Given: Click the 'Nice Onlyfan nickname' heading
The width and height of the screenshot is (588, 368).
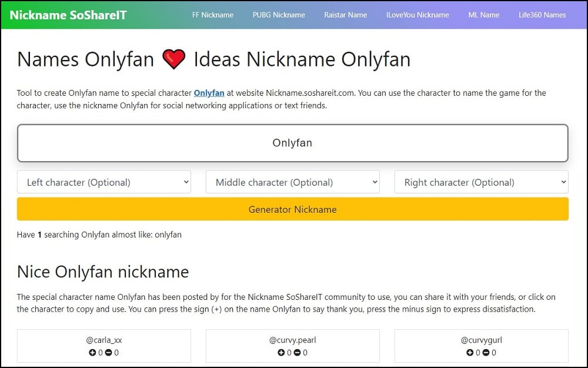Looking at the screenshot, I should (103, 272).
